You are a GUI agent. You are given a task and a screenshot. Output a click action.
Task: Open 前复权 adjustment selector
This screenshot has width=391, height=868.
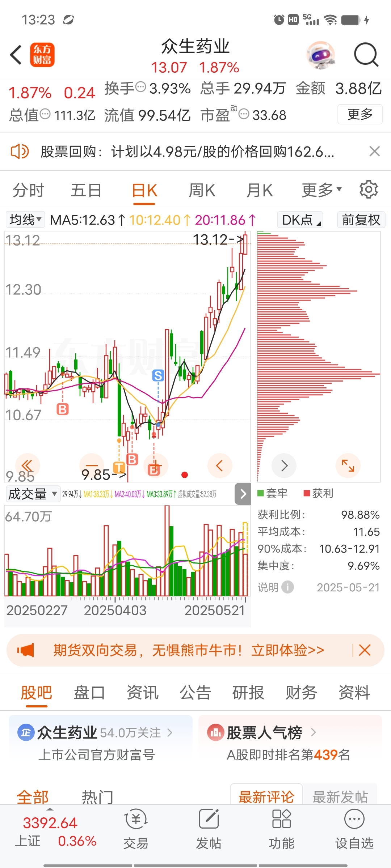[361, 220]
